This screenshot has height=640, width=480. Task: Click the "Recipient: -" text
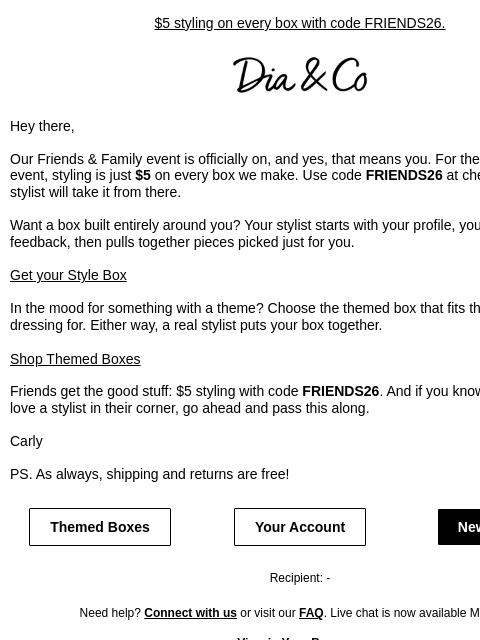click(300, 578)
